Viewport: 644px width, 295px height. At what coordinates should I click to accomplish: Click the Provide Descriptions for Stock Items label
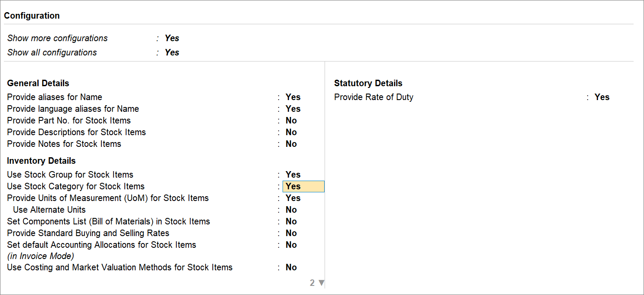point(76,132)
